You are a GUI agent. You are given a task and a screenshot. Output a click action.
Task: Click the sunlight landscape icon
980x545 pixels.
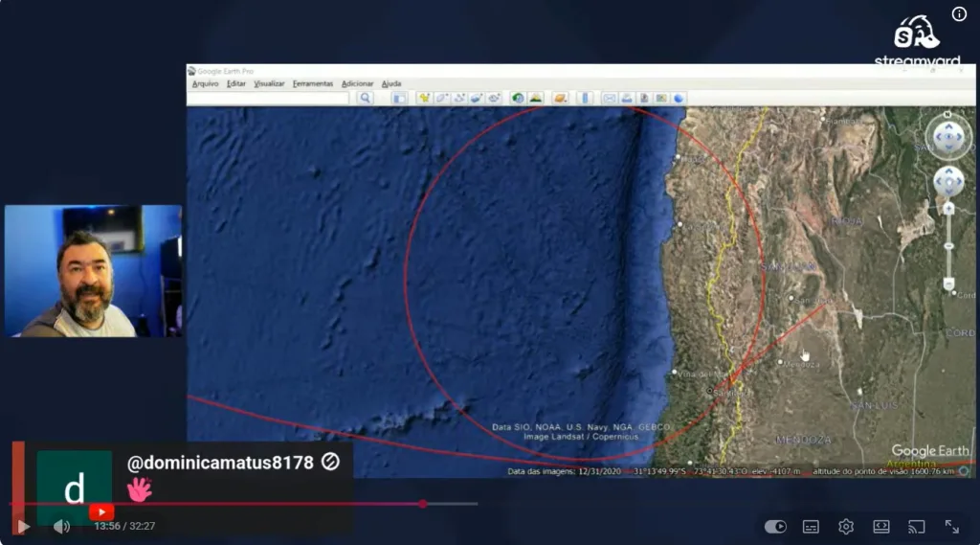coord(536,99)
